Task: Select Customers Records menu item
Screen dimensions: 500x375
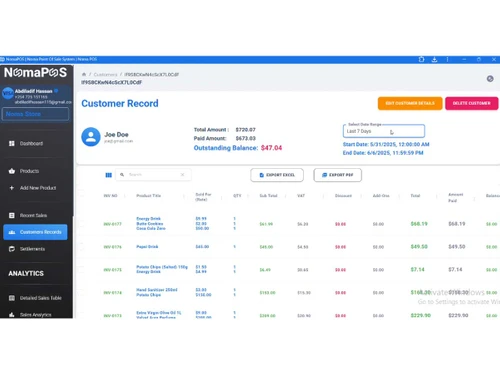Action: 35,232
